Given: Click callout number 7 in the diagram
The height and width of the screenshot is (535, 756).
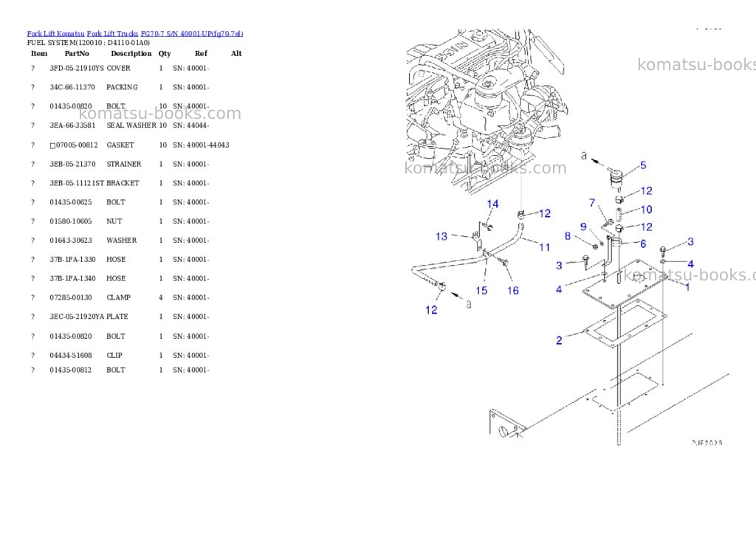Looking at the screenshot, I should pyautogui.click(x=592, y=203).
